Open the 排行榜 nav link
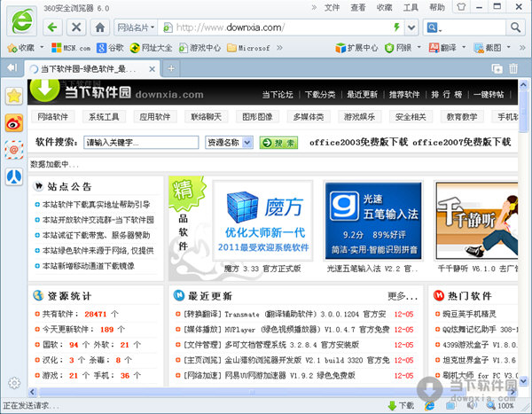The image size is (532, 414). click(x=447, y=95)
